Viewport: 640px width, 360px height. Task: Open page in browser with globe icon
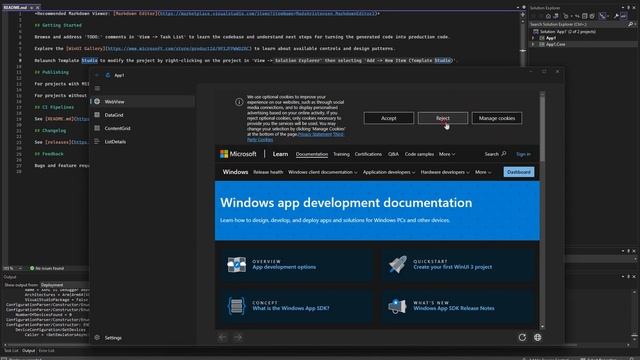(x=538, y=338)
